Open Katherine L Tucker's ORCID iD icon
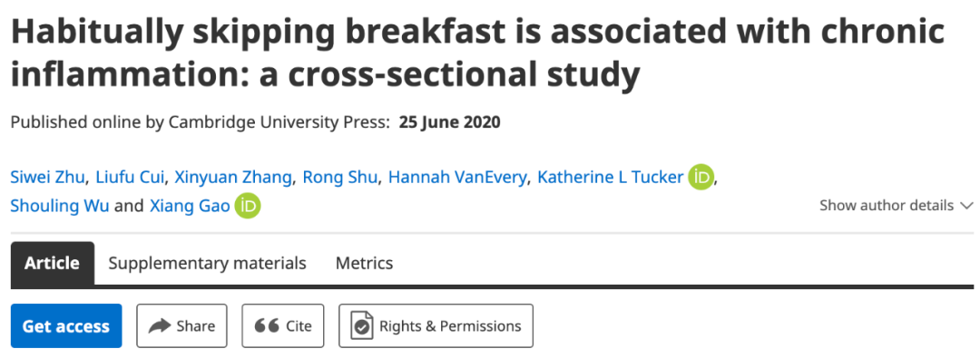The width and height of the screenshot is (980, 358). pos(701,178)
